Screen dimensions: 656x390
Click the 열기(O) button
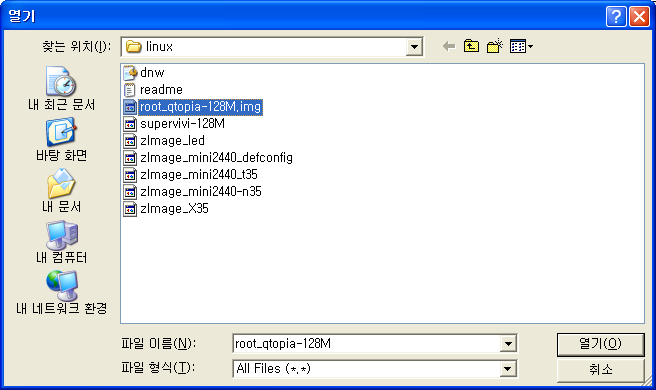[600, 344]
